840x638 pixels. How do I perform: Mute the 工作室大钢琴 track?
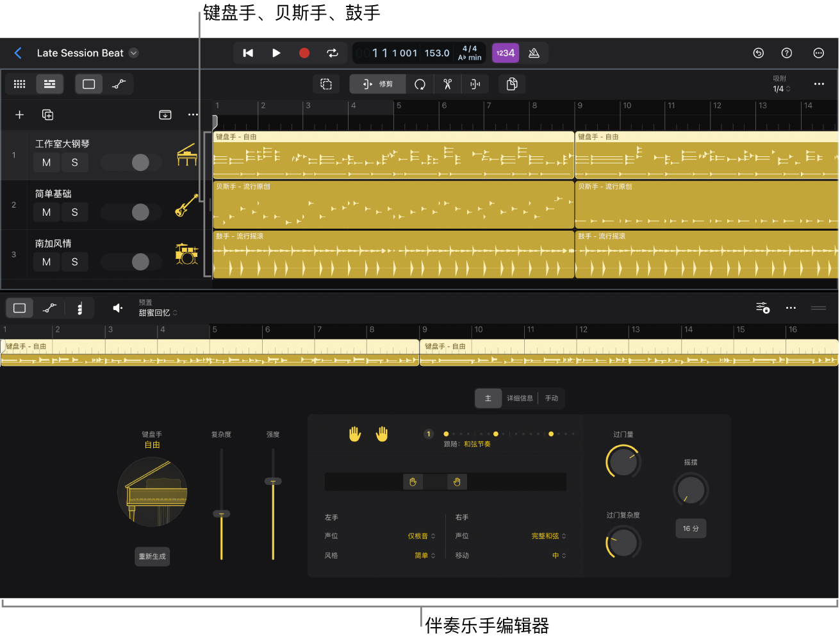click(x=47, y=163)
